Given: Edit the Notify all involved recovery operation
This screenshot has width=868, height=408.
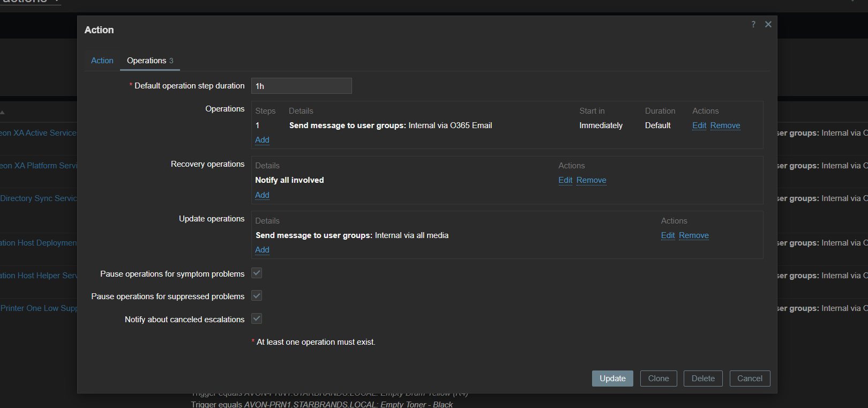Looking at the screenshot, I should coord(565,180).
